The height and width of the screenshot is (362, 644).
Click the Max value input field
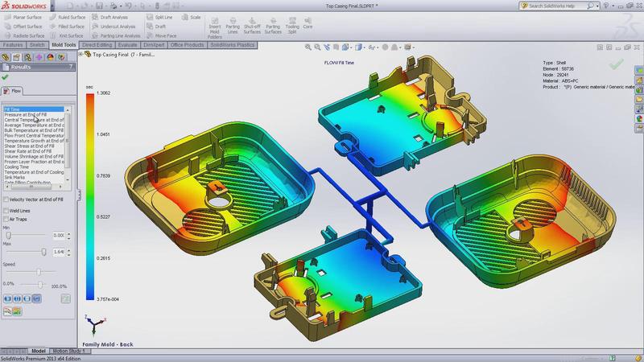coord(58,252)
